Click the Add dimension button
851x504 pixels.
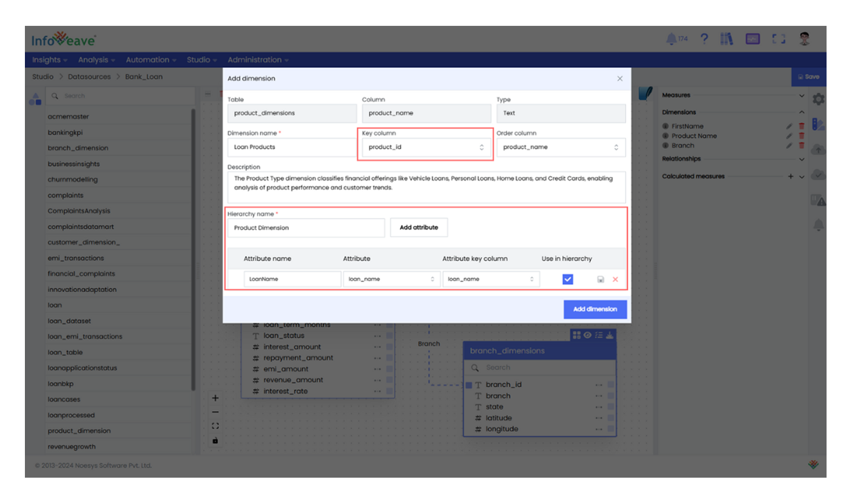point(595,309)
